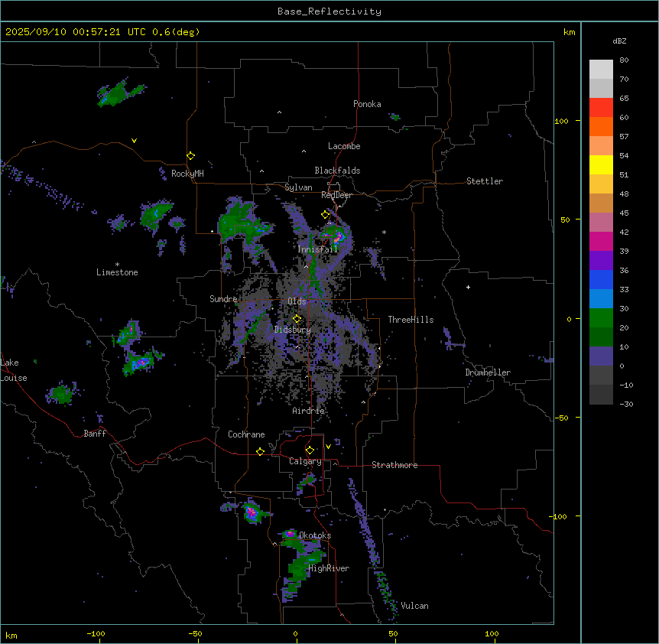Image resolution: width=659 pixels, height=644 pixels.
Task: Click the Cochrane city label
Action: click(x=246, y=434)
